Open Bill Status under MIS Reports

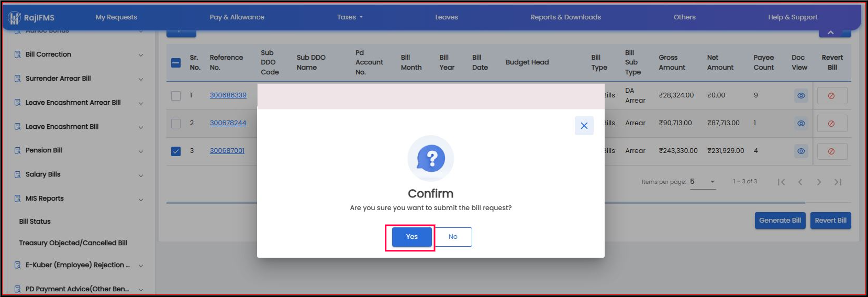[x=35, y=222]
